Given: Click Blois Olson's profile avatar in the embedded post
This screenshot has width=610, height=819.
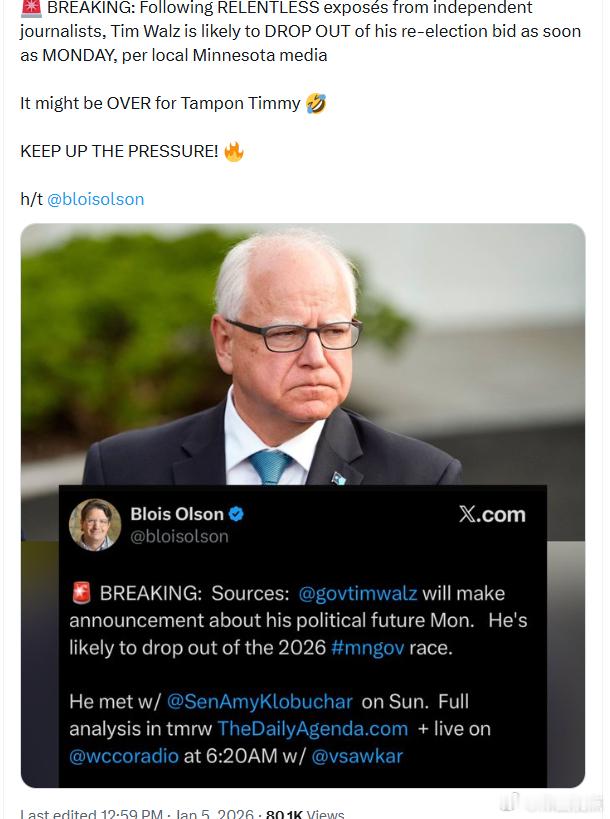Looking at the screenshot, I should [x=95, y=524].
